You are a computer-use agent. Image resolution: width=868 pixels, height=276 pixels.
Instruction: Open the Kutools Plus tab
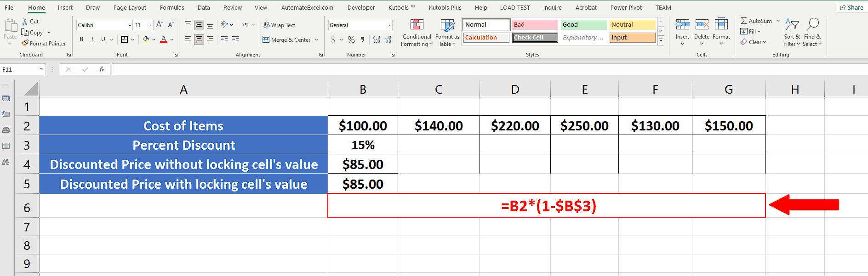coord(445,7)
